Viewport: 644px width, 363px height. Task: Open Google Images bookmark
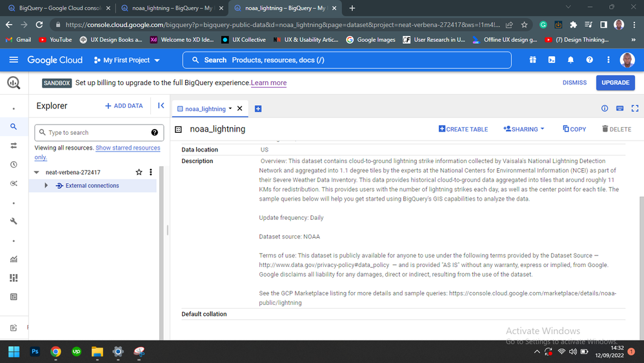click(371, 40)
